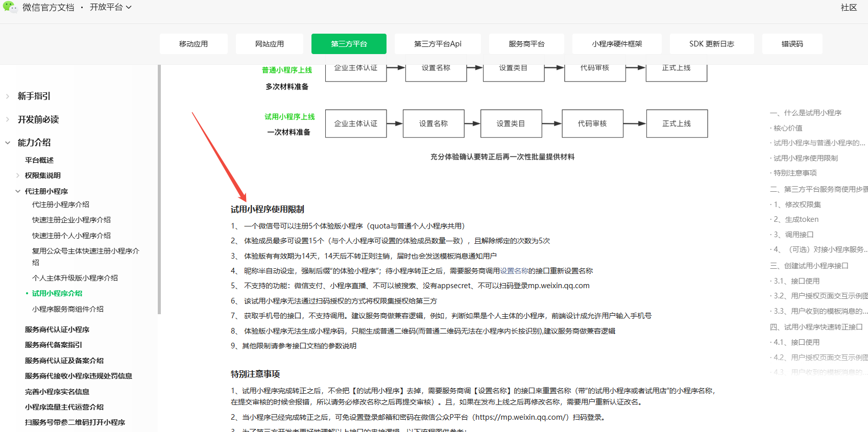
Task: Open the 第三方平台Api tab
Action: (438, 44)
